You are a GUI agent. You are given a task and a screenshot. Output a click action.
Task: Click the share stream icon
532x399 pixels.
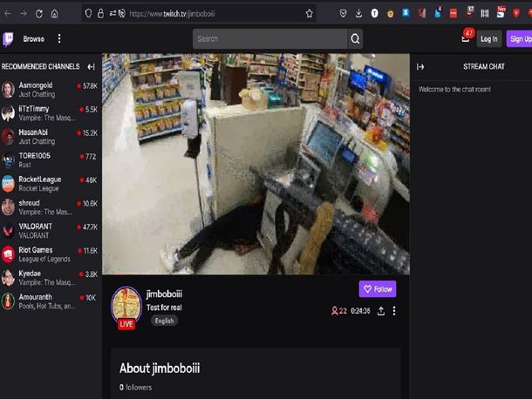click(381, 311)
